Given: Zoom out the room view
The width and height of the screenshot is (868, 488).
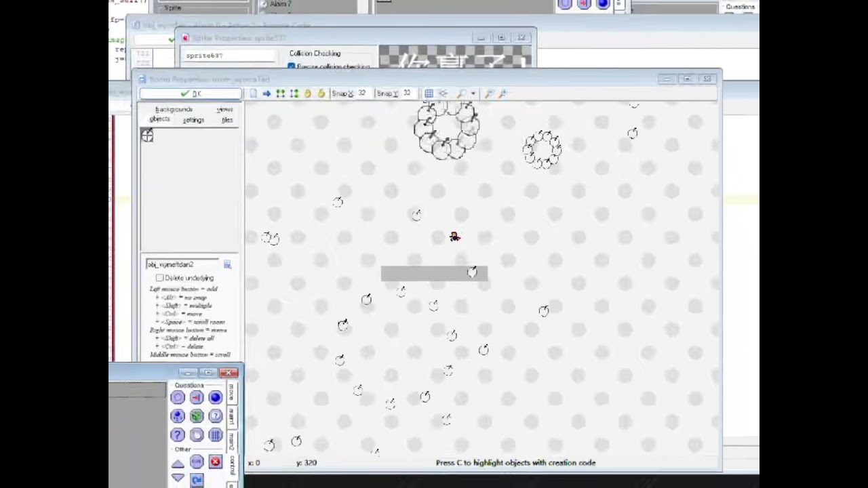Looking at the screenshot, I should [x=489, y=94].
